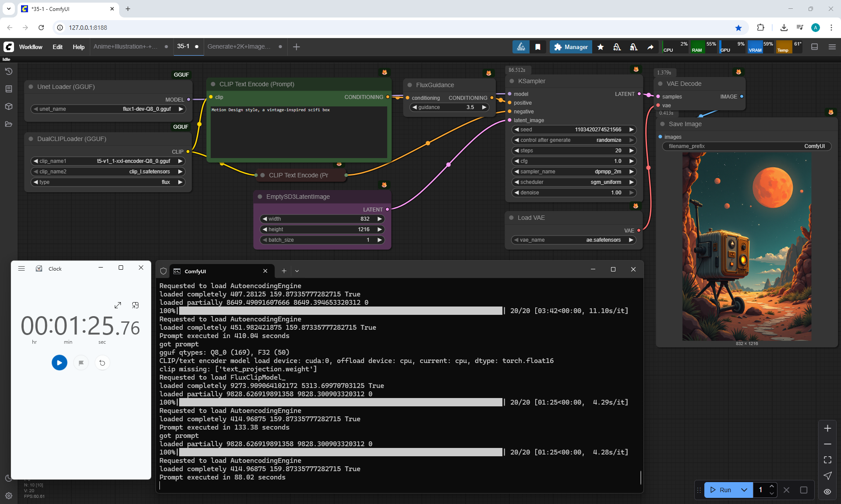Open the terminal new tab dropdown chevron
The width and height of the screenshot is (841, 504).
coord(297,271)
